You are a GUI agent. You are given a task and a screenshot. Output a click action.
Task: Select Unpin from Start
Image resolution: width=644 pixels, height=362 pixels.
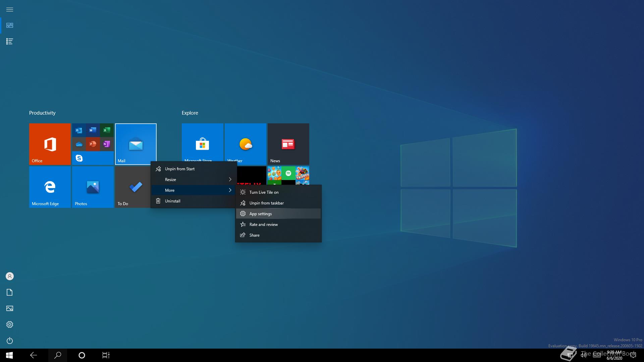point(194,169)
